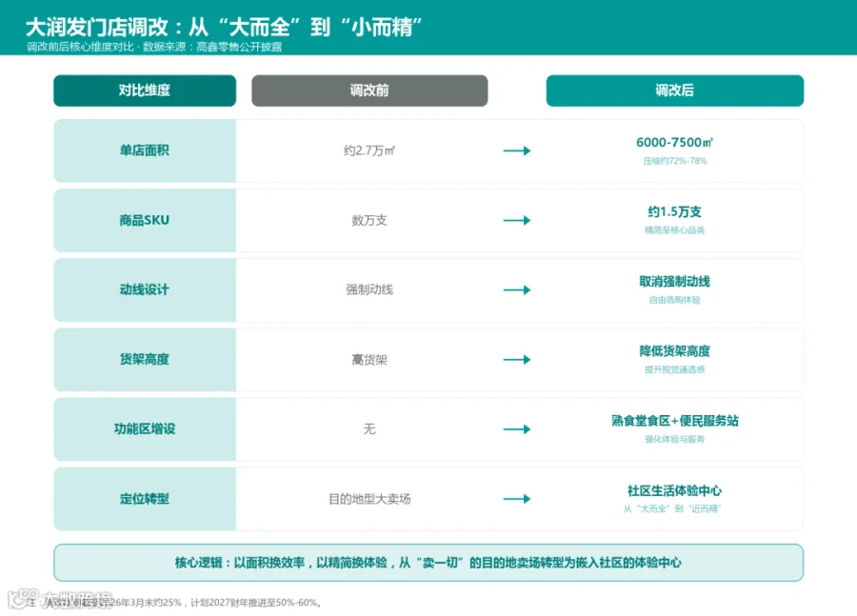Click the 目的地型大卖场 cell
This screenshot has width=857, height=616.
pos(369,499)
